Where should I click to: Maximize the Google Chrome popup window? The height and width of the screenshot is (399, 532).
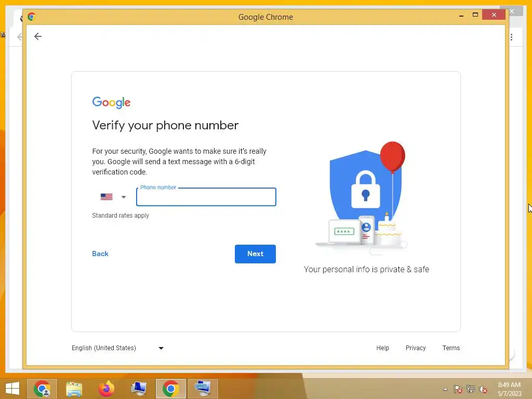[x=475, y=15]
